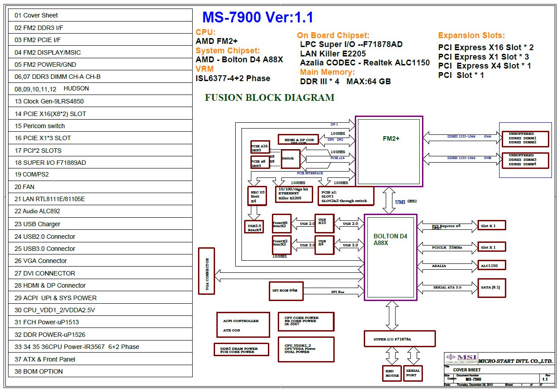Image resolution: width=560 pixels, height=392 pixels.
Task: Select the SUPER I/O F71878A block
Action: [x=400, y=339]
